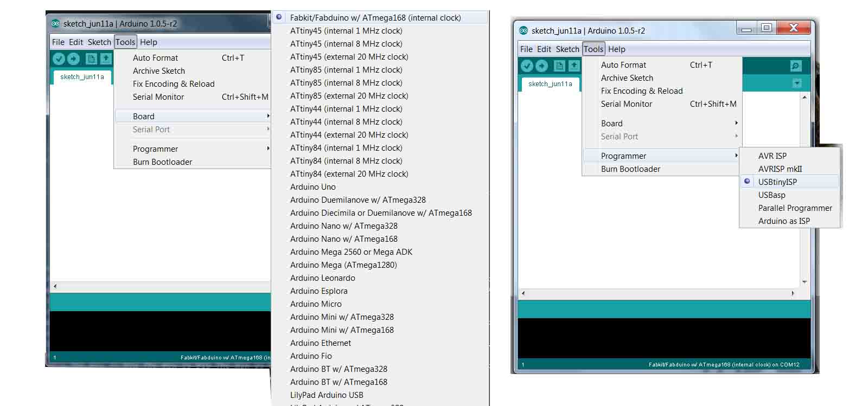Click status text Fabkit/Fabduino on COM12
Screen dimensions: 868x406
(x=724, y=364)
